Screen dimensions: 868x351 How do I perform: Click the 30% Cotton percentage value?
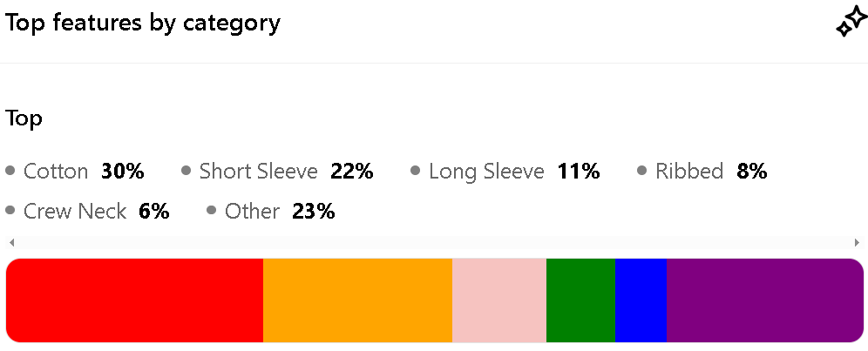122,172
